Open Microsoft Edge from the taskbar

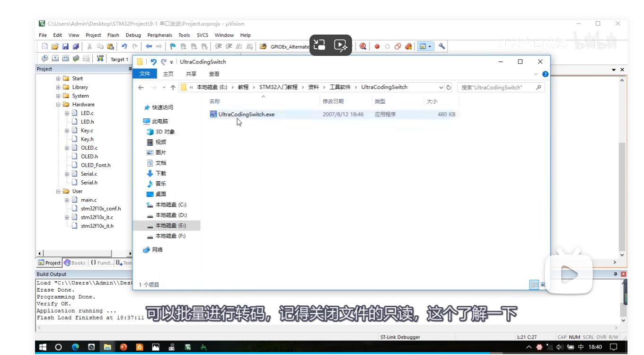click(75, 347)
